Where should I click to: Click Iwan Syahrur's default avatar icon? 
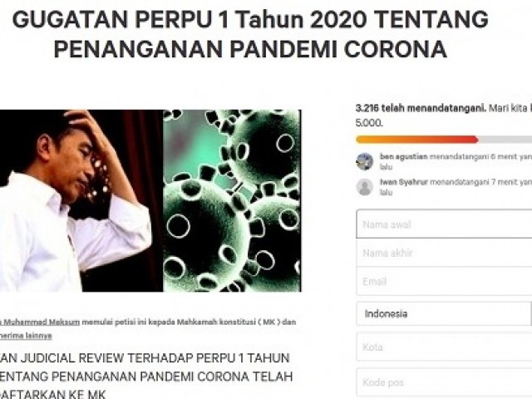click(x=365, y=187)
